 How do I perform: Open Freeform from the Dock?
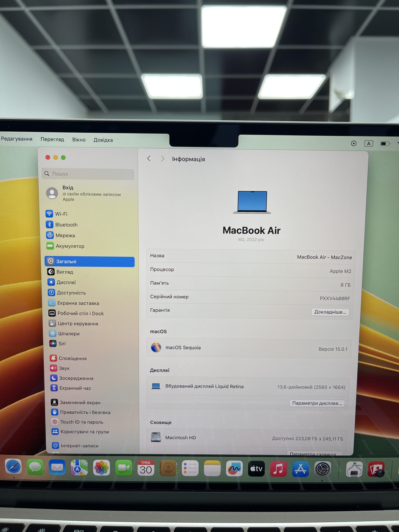pyautogui.click(x=234, y=468)
